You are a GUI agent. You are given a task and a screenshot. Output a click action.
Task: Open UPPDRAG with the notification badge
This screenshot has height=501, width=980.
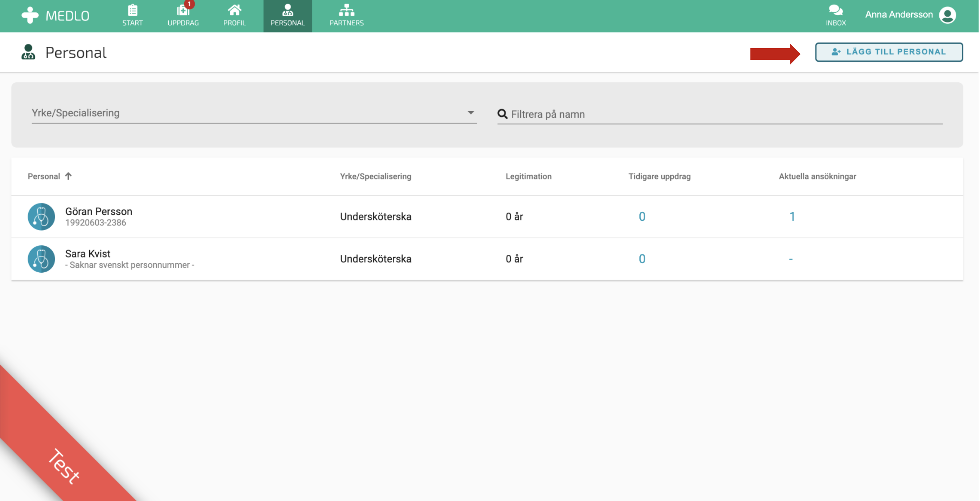pos(183,10)
